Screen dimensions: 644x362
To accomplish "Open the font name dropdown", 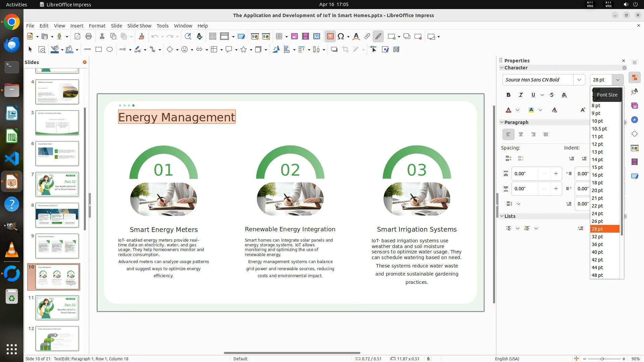I will [579, 80].
